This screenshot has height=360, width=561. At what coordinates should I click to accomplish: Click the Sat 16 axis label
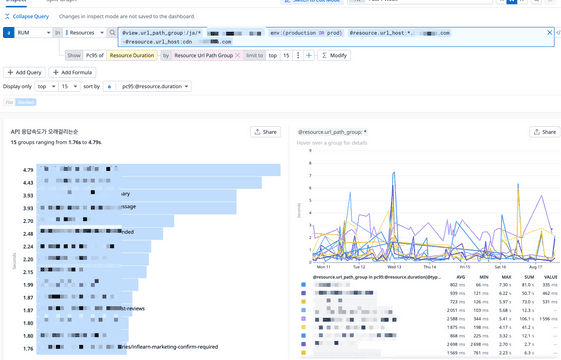tap(500, 267)
